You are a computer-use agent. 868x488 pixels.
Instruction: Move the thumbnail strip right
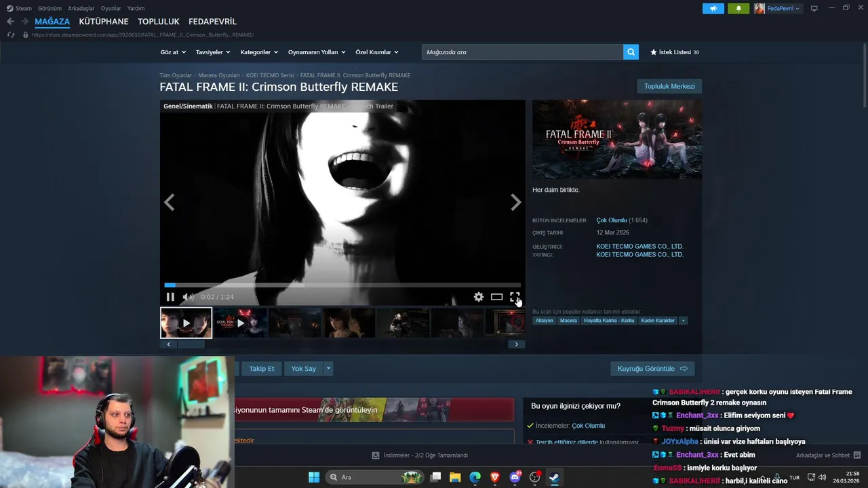tap(516, 344)
